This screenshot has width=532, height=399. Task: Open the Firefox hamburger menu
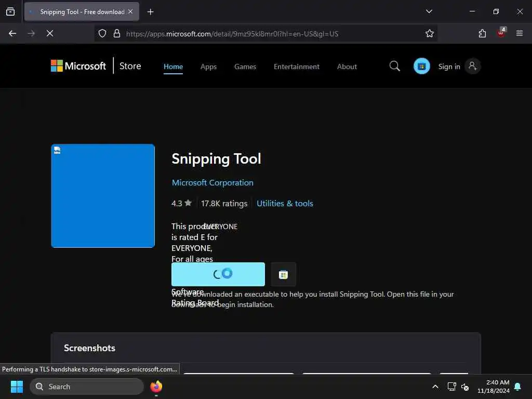(520, 33)
